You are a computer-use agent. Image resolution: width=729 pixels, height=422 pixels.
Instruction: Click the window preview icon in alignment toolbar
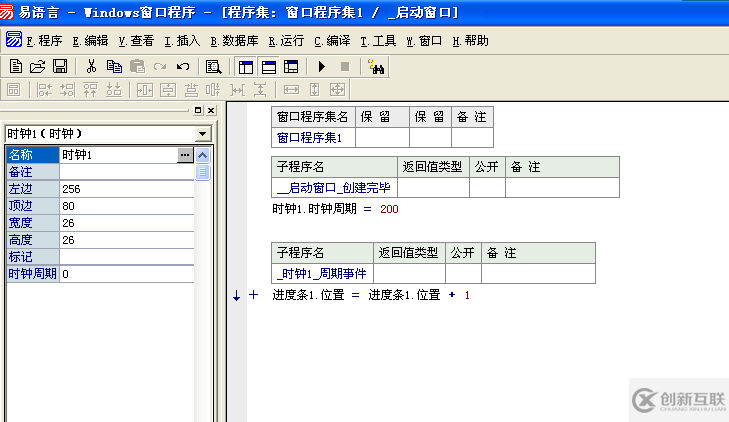(x=14, y=90)
